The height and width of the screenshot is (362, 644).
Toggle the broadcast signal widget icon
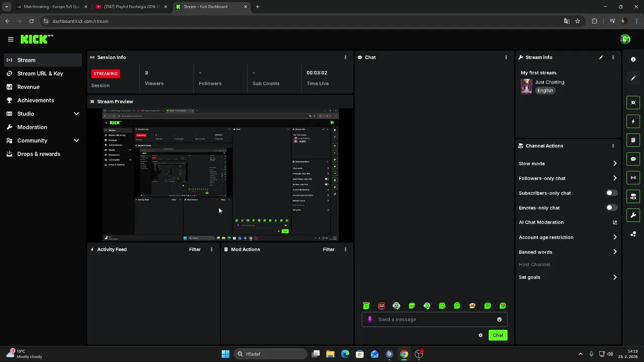click(633, 177)
